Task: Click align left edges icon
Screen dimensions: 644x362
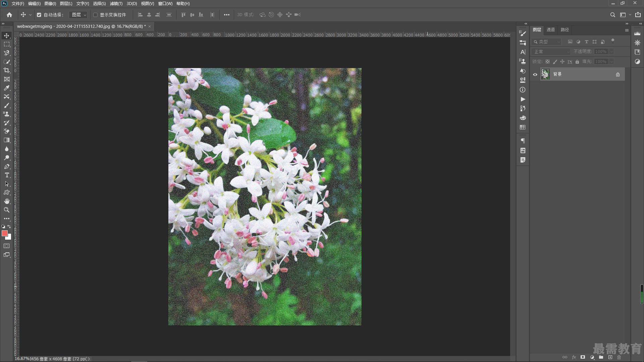Action: click(140, 15)
